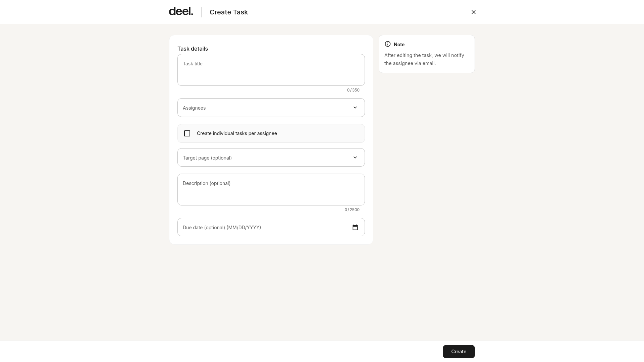
Task: Click the Create Task page title
Action: click(229, 12)
